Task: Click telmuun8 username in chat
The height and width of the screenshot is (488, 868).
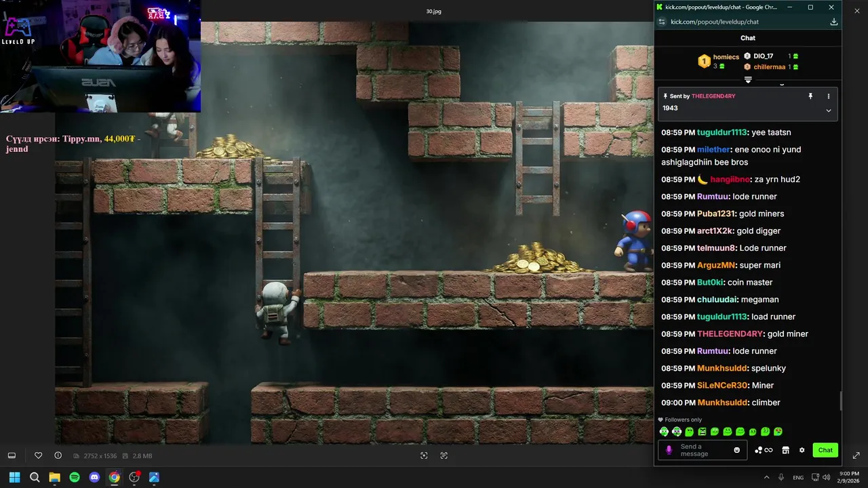Action: (717, 248)
